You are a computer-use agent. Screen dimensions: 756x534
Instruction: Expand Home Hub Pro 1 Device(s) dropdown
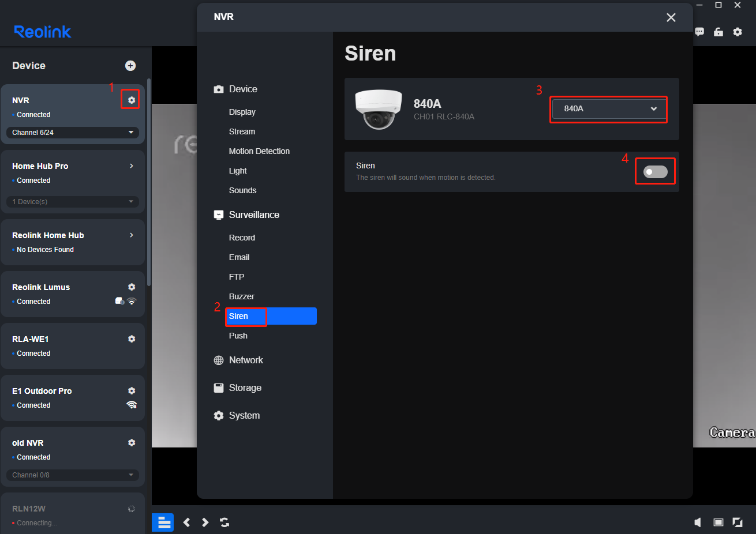[x=73, y=202]
